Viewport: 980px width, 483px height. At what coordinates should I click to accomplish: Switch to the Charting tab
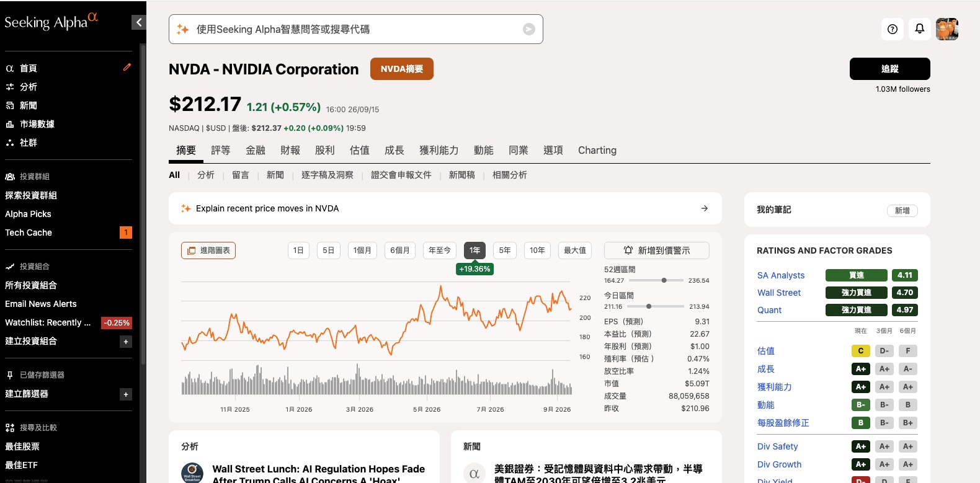point(597,150)
